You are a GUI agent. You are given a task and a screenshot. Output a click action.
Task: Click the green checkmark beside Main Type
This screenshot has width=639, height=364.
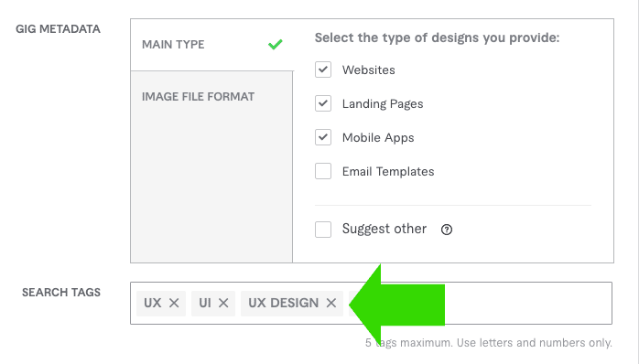pyautogui.click(x=276, y=44)
